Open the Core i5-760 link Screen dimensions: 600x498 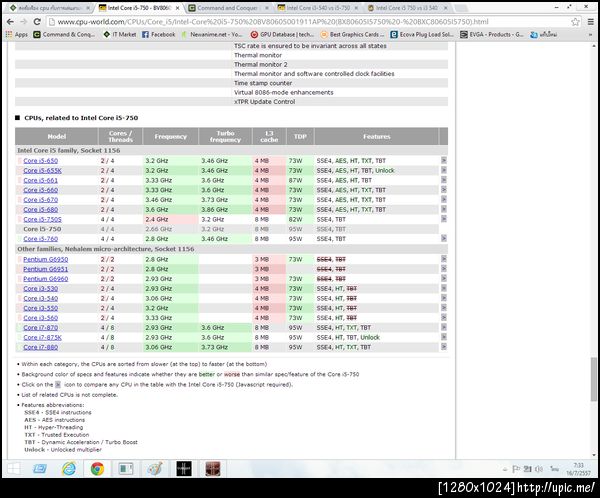pyautogui.click(x=41, y=239)
